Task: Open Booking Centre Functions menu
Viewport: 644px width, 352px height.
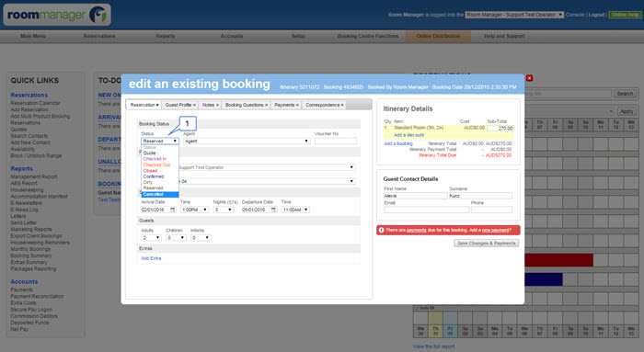Action: coord(368,36)
